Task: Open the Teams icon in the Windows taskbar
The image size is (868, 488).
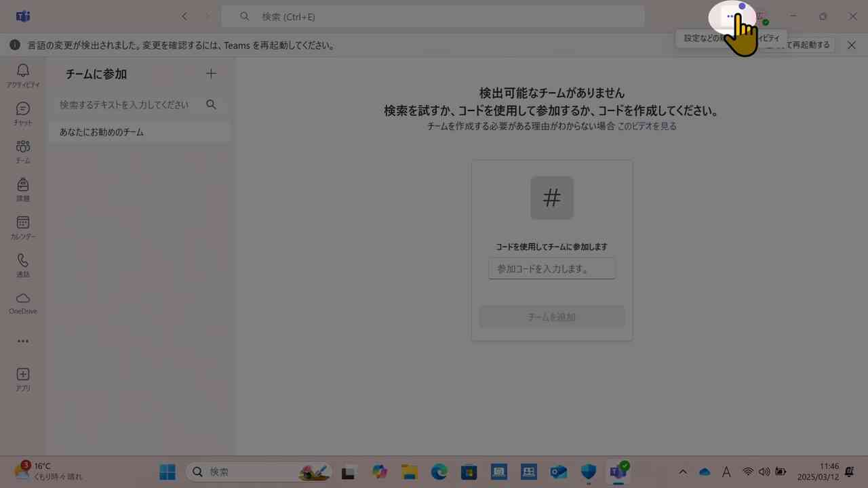Action: pos(618,471)
